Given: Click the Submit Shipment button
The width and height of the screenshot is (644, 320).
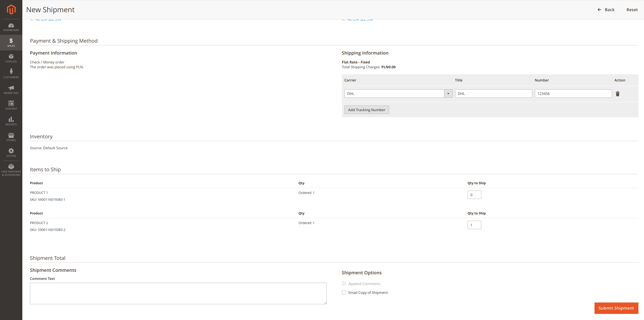Looking at the screenshot, I should point(616,308).
